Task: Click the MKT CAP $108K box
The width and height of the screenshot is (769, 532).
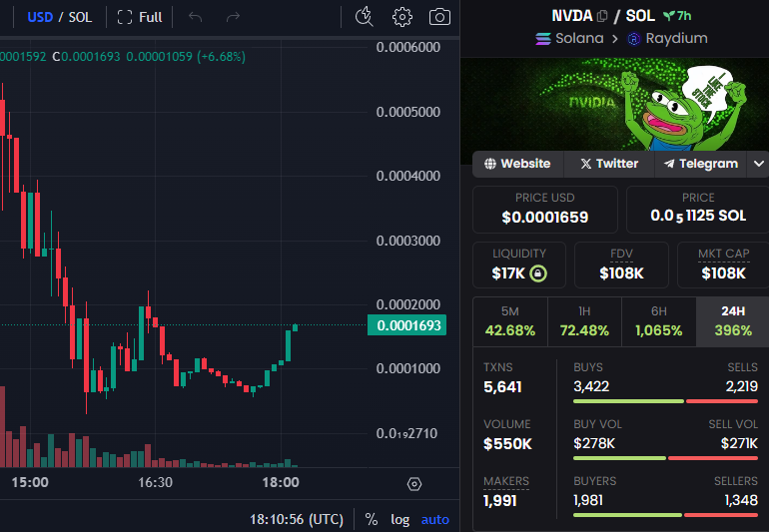Action: coord(723,265)
